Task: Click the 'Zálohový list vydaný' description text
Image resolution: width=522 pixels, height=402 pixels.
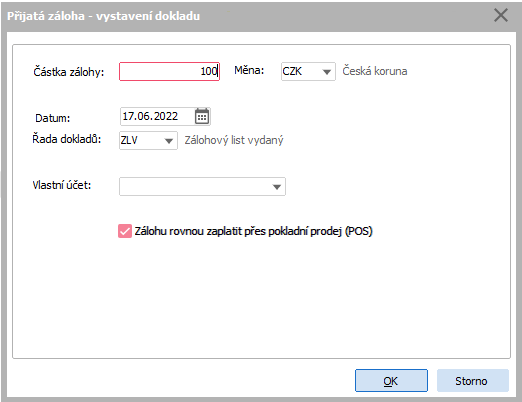Action: 234,140
